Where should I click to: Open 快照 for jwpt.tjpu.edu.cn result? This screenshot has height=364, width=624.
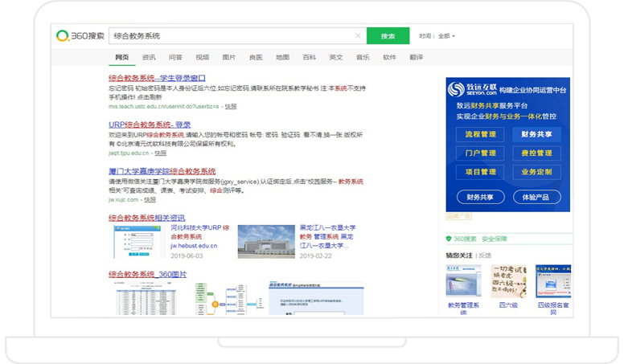[x=160, y=153]
